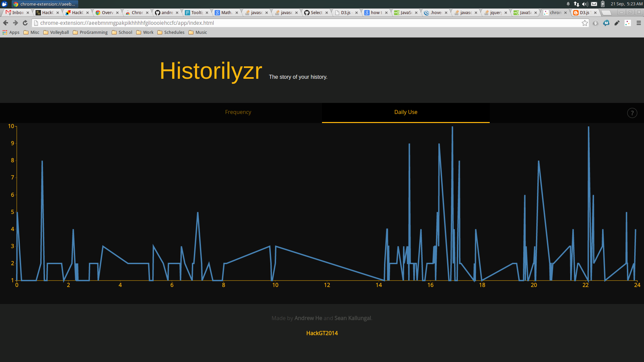The image size is (644, 362).
Task: Open the Historilyzr dots extension icon
Action: [628, 23]
